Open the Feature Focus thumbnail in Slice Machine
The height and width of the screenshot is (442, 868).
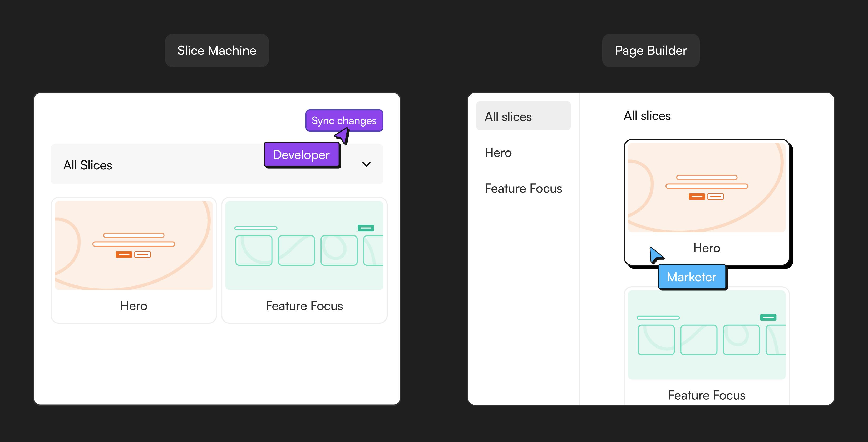pos(304,245)
